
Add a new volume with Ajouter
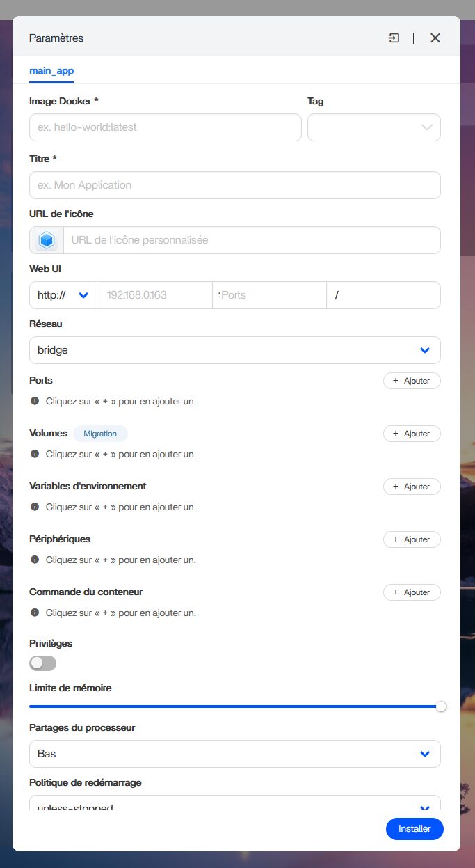412,434
